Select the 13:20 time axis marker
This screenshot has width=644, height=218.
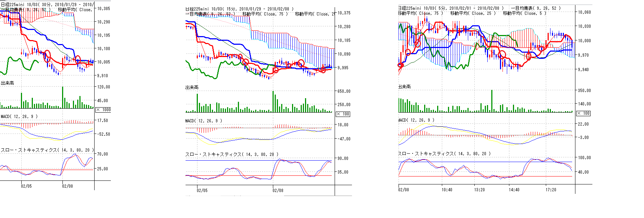[479, 190]
